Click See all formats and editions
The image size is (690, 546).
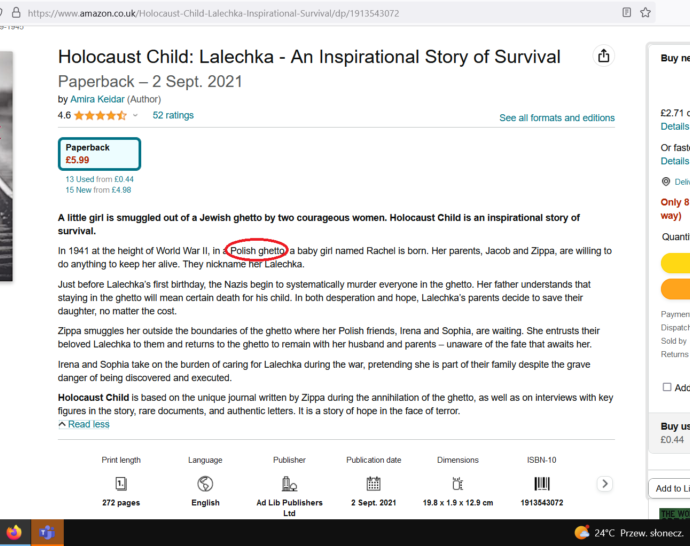[x=557, y=118]
